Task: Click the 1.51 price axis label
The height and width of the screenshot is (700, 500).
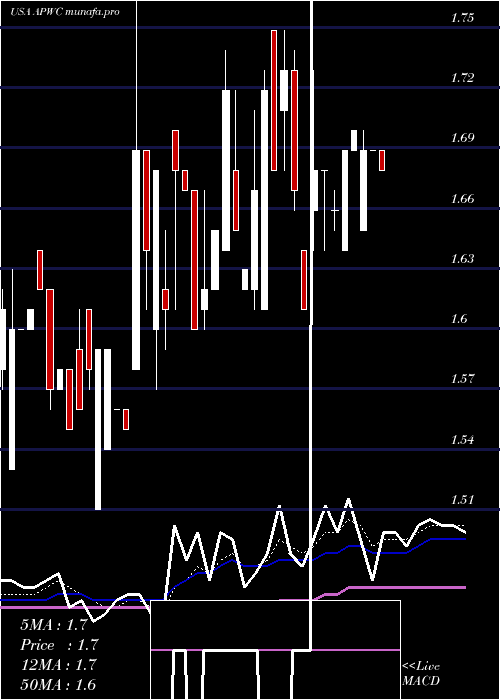Action: tap(462, 500)
